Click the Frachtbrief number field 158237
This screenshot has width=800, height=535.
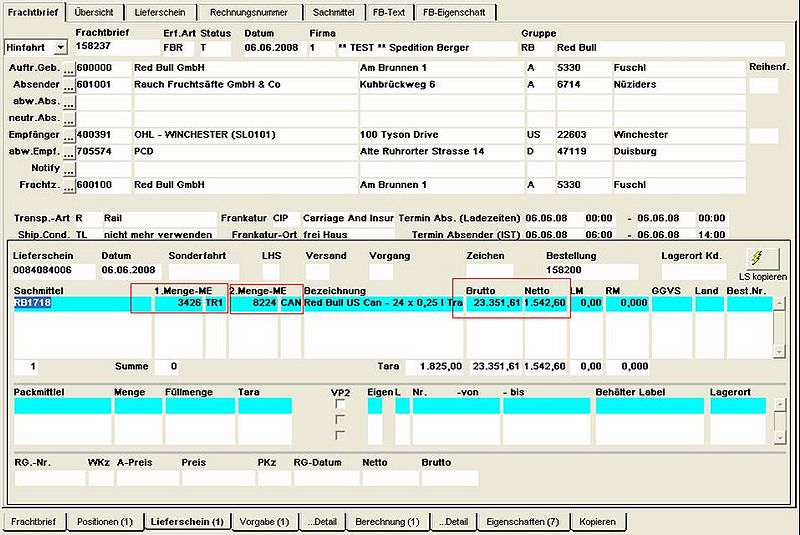point(117,46)
